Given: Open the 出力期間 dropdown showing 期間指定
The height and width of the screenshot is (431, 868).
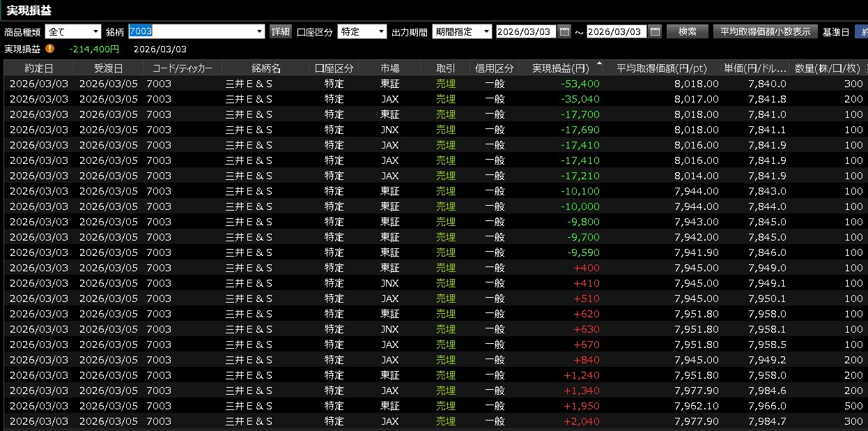Looking at the screenshot, I should (486, 31).
